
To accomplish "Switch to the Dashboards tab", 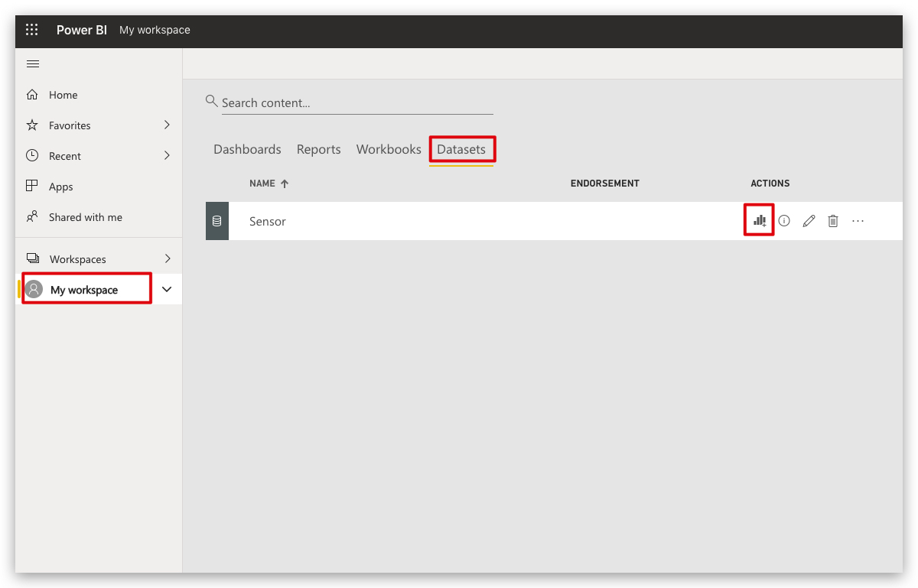I will click(247, 149).
